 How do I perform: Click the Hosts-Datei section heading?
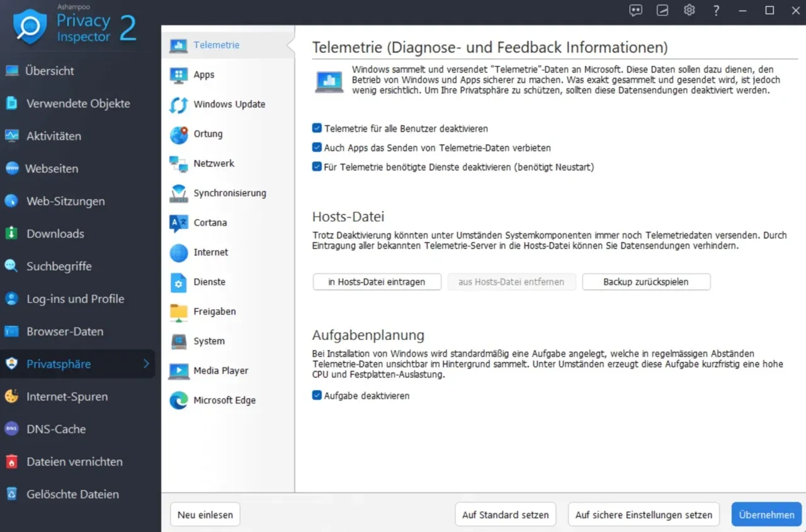[x=348, y=217]
